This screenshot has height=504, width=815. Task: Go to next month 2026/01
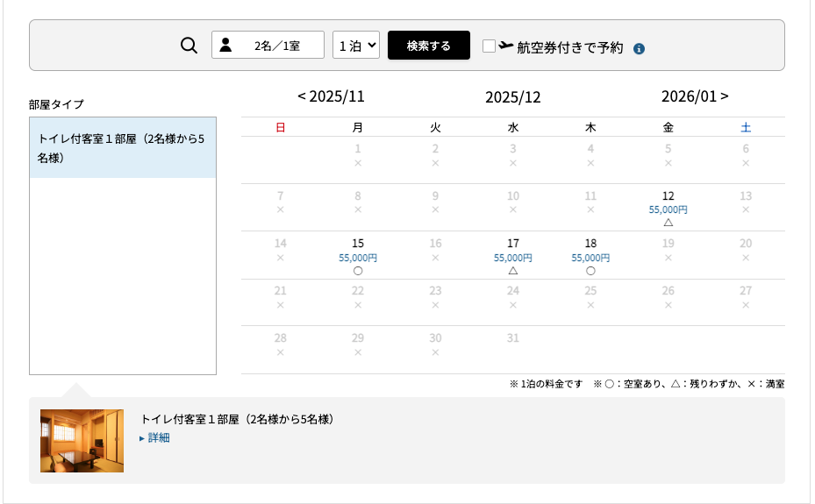[695, 96]
